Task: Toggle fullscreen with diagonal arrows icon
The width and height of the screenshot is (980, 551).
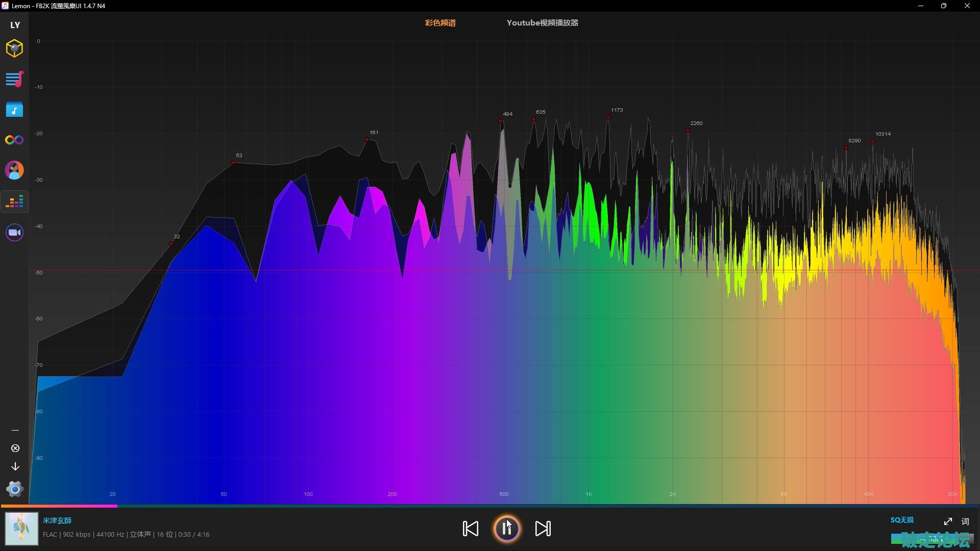Action: pos(948,521)
